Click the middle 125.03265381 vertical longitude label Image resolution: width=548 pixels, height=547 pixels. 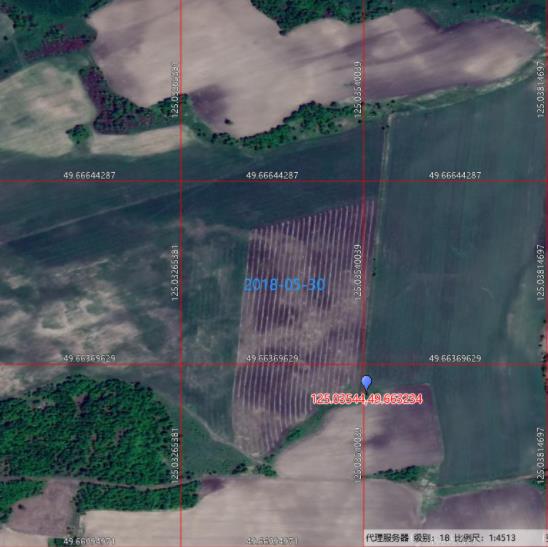175,273
